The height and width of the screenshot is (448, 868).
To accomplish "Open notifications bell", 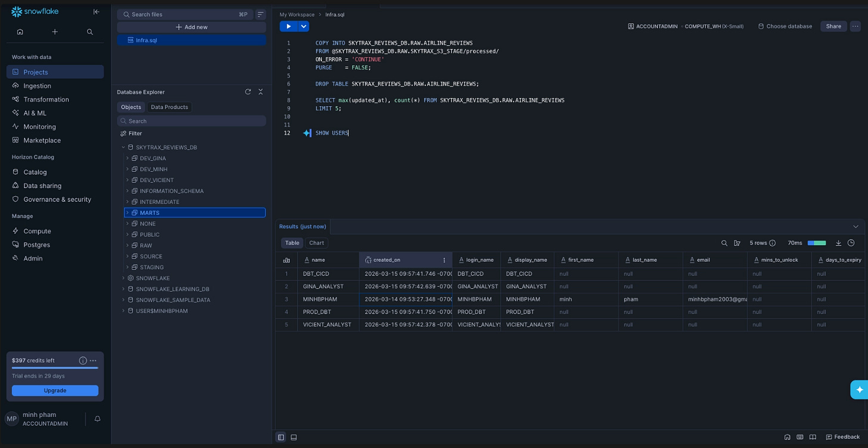I will 97,419.
